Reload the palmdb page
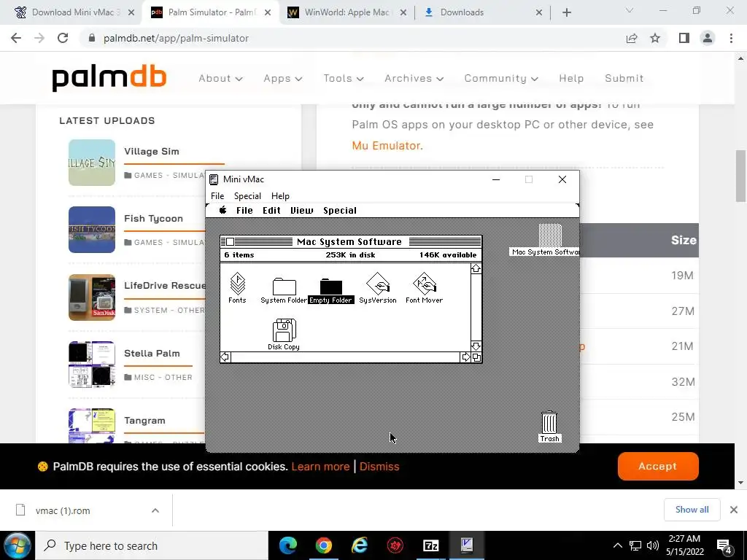The width and height of the screenshot is (747, 560). click(63, 38)
